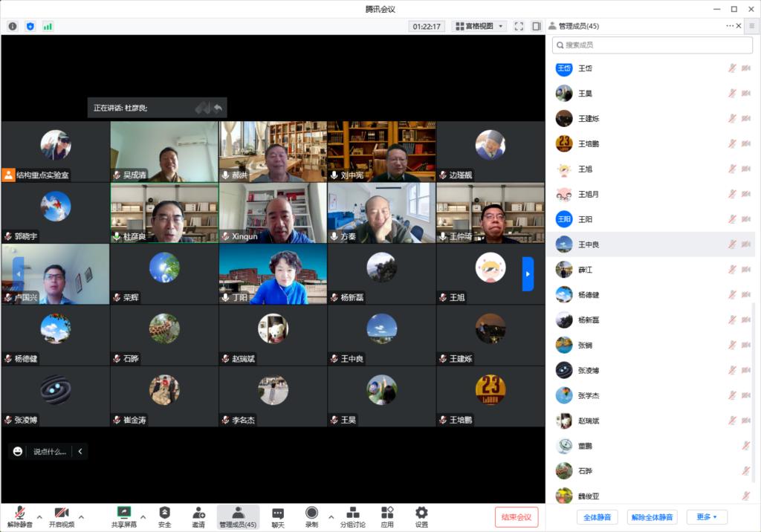Image resolution: width=761 pixels, height=532 pixels.
Task: Select the 刘中宪 video tile
Action: click(381, 152)
